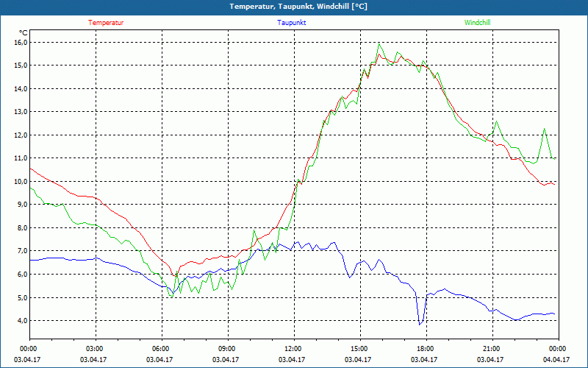Image resolution: width=588 pixels, height=368 pixels.
Task: Click the 06:00 time axis label
Action: click(x=162, y=349)
